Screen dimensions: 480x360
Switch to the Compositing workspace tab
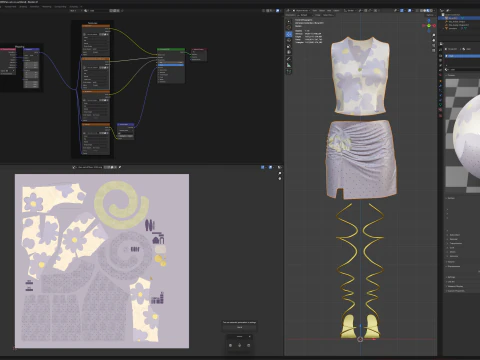click(60, 6)
